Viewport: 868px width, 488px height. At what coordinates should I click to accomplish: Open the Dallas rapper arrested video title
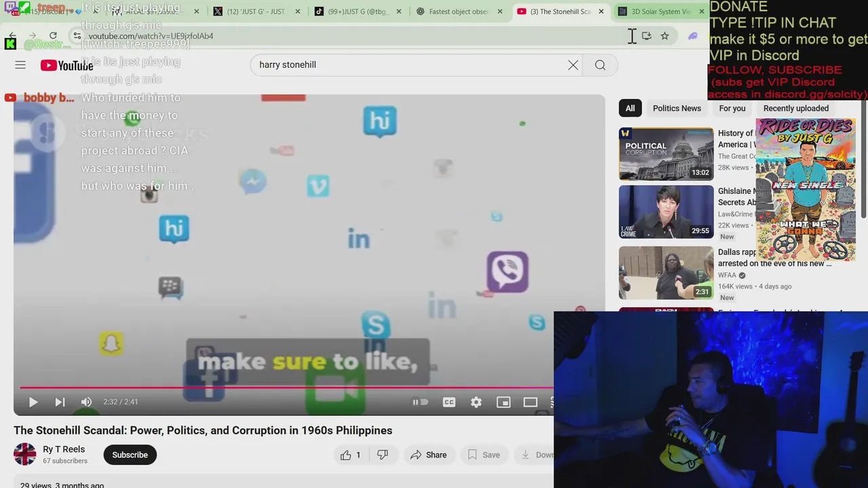pos(774,258)
